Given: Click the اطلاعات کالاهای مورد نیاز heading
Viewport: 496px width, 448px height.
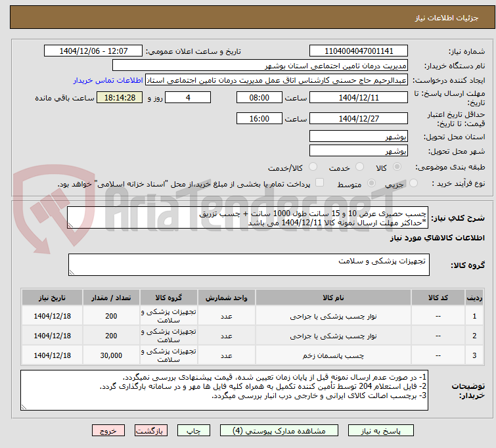Looking at the screenshot, I should [x=437, y=238].
